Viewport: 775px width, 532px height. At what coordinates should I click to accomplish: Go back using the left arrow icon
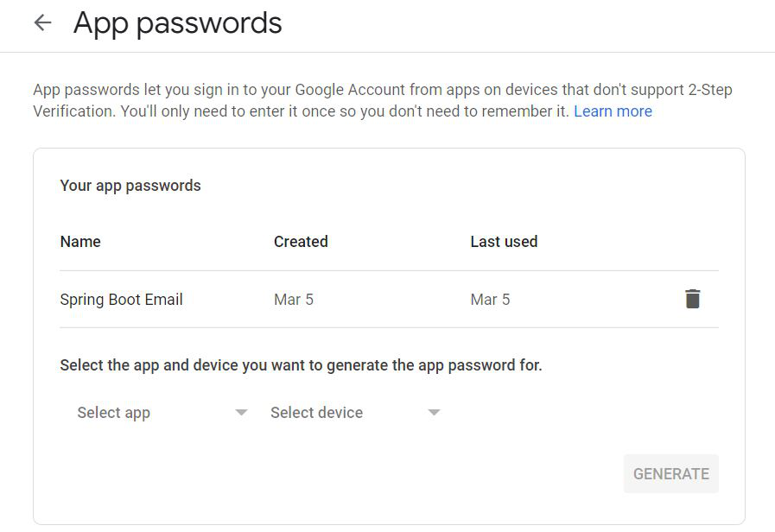(43, 22)
